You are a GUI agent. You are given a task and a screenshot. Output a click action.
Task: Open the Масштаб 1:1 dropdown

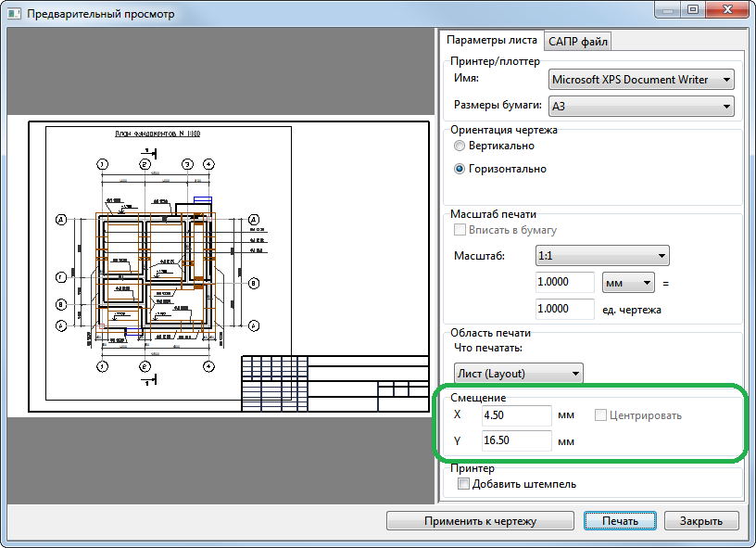pos(601,255)
